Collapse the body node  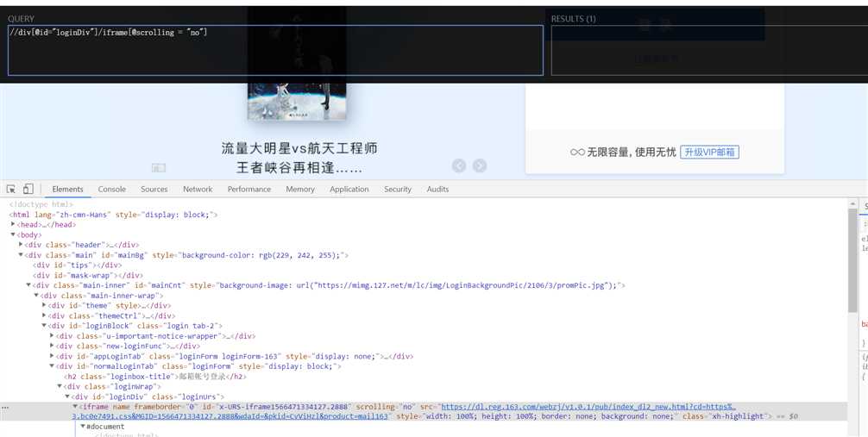pyautogui.click(x=13, y=234)
